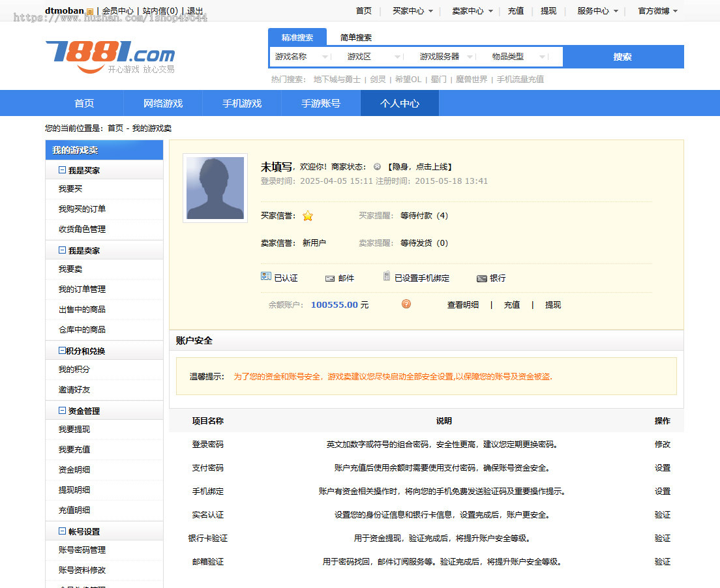This screenshot has width=720, height=588.
Task: Open 账号密码管理 in sidebar
Action: 82,550
